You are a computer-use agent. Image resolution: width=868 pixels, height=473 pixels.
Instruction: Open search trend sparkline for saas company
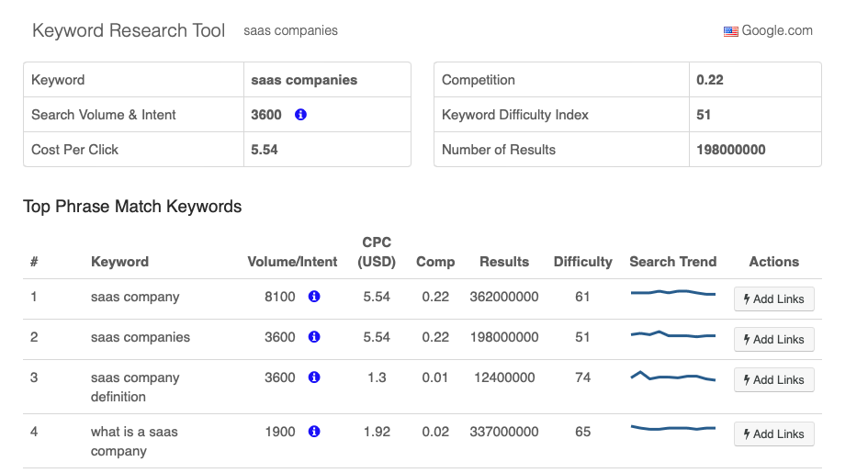pos(672,294)
